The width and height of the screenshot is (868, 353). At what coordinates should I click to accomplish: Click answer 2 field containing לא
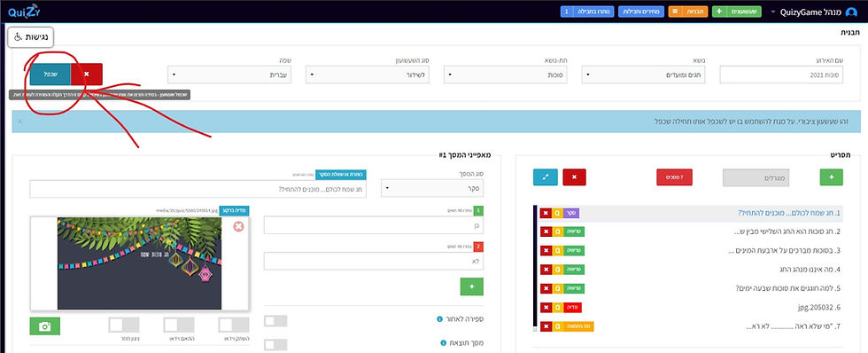tap(374, 261)
